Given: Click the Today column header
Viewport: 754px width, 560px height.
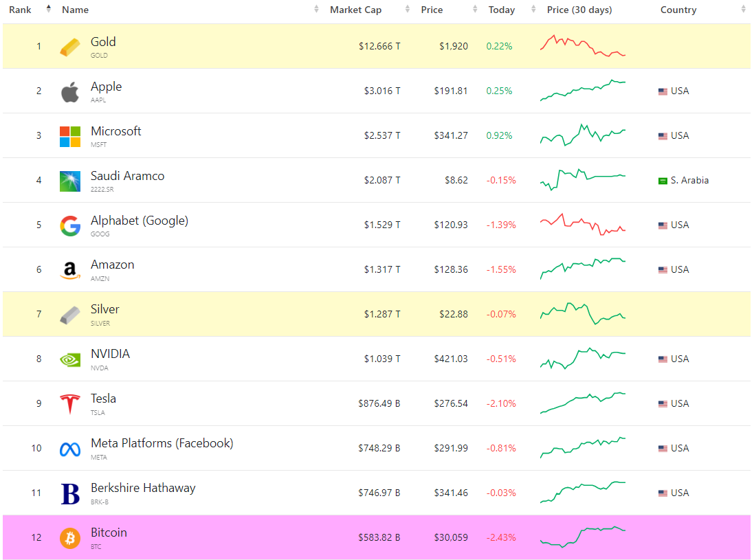Looking at the screenshot, I should [501, 10].
